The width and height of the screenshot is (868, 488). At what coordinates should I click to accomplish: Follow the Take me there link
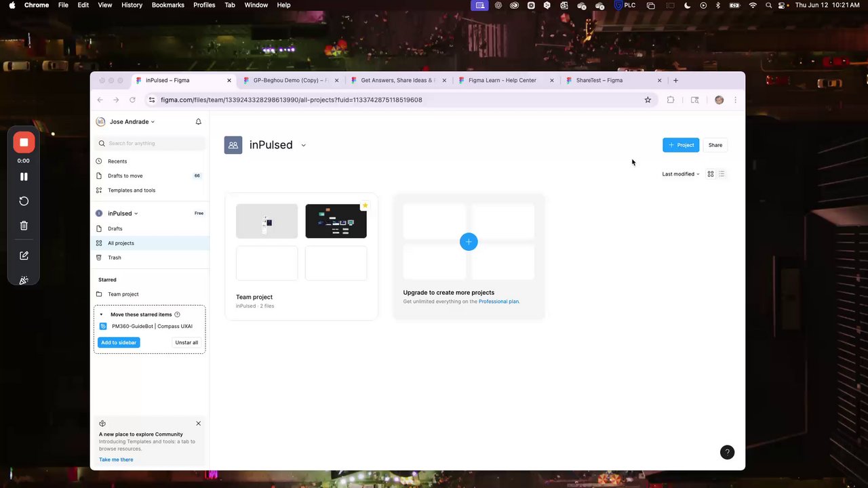pos(116,460)
